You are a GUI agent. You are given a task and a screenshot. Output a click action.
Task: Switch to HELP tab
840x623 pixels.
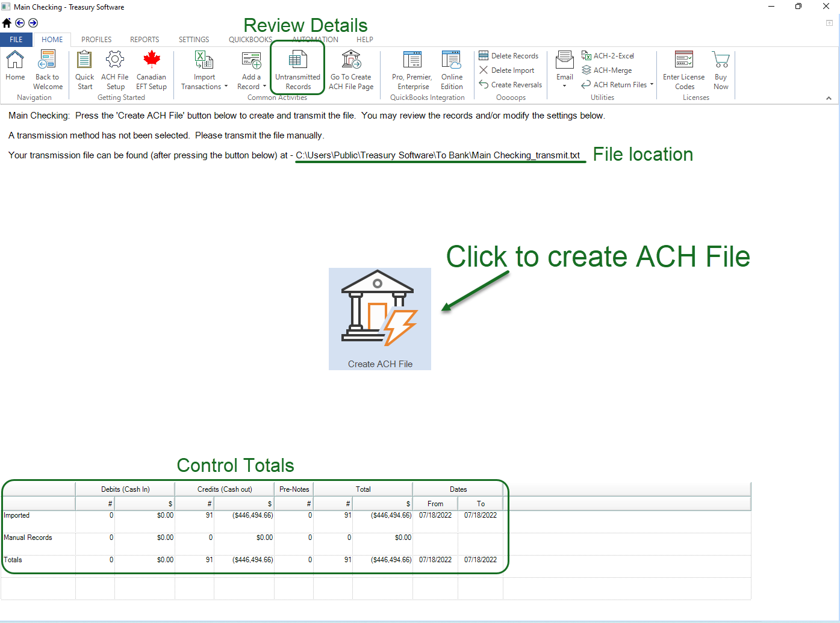[x=365, y=40]
